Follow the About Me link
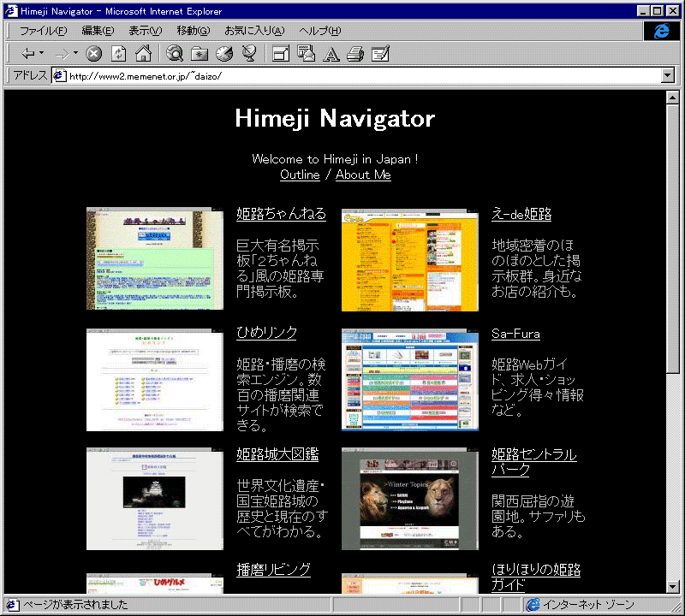685x616 pixels. point(363,175)
